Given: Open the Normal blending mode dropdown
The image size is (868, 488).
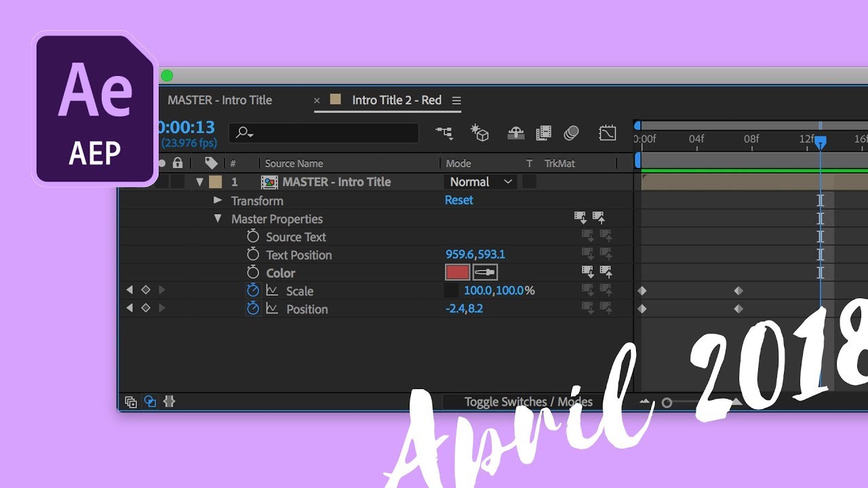Looking at the screenshot, I should click(x=480, y=182).
